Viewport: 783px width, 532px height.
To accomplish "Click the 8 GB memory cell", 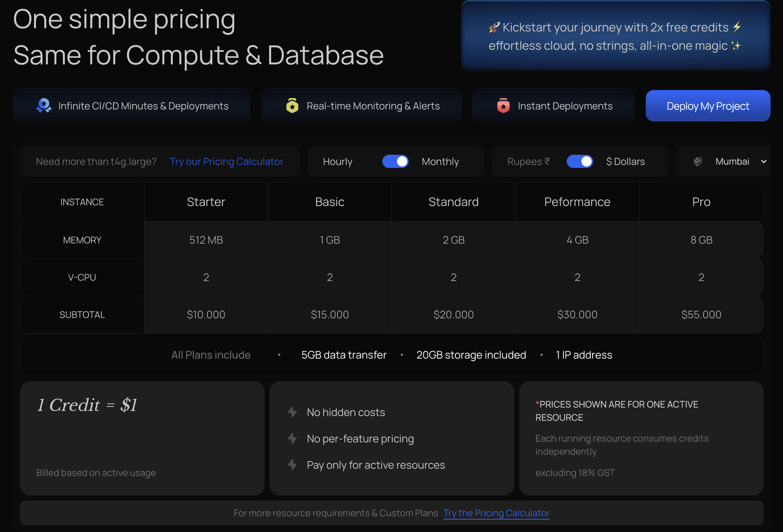I will tap(701, 240).
